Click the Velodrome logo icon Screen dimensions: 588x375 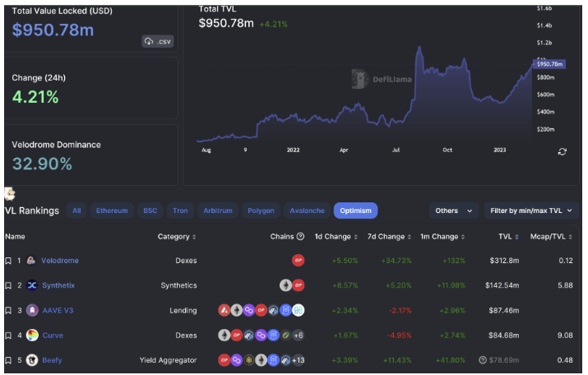(x=31, y=260)
